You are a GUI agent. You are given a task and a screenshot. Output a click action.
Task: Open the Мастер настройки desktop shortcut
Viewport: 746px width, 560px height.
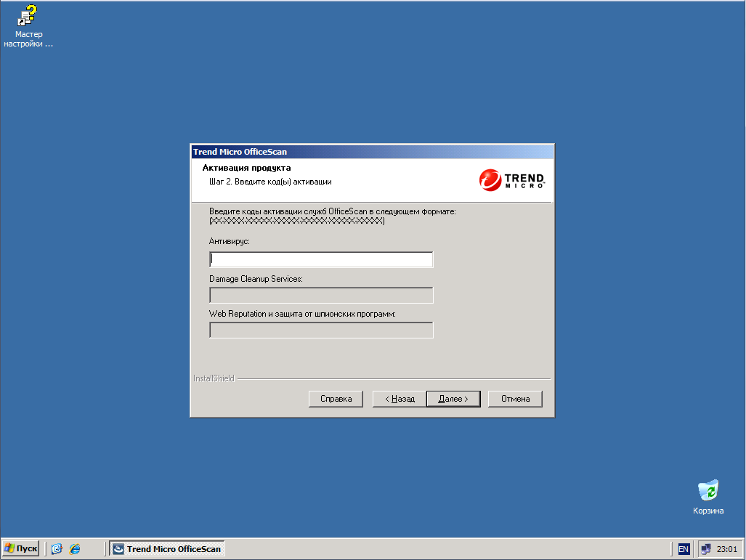tap(28, 25)
